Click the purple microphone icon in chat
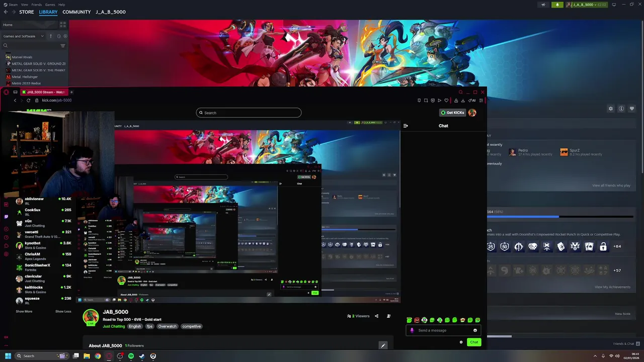The image size is (644, 362). [x=412, y=330]
